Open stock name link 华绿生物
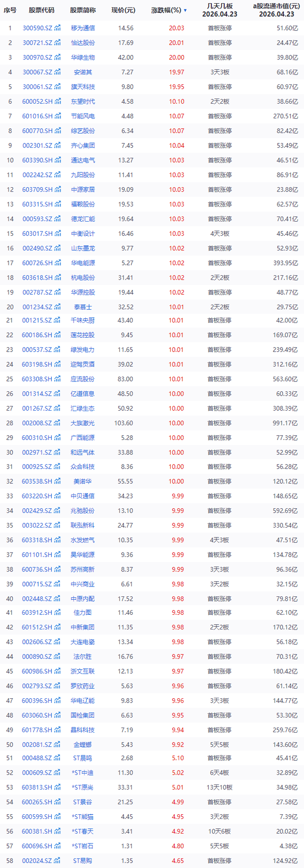The image size is (304, 868). pos(83,58)
